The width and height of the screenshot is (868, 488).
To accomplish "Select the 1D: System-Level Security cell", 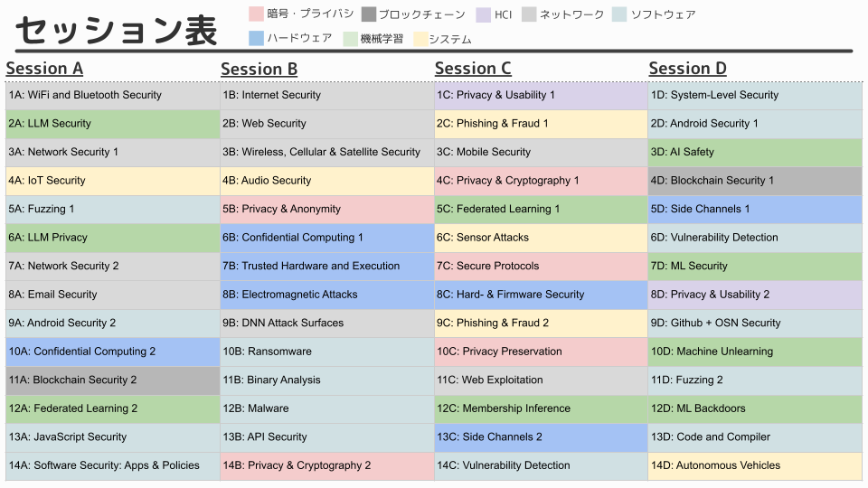I will click(756, 95).
